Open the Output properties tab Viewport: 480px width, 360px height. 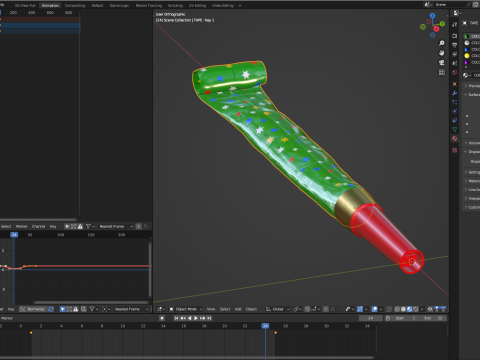[455, 45]
